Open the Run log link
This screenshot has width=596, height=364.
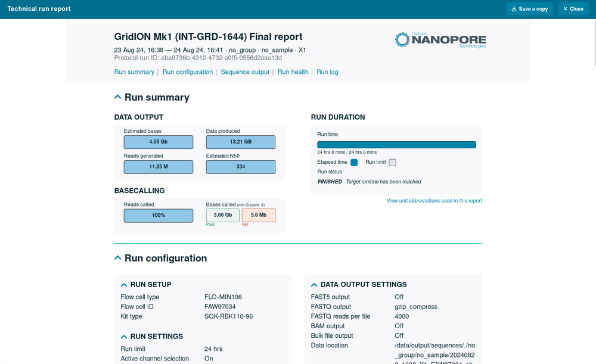coord(327,72)
